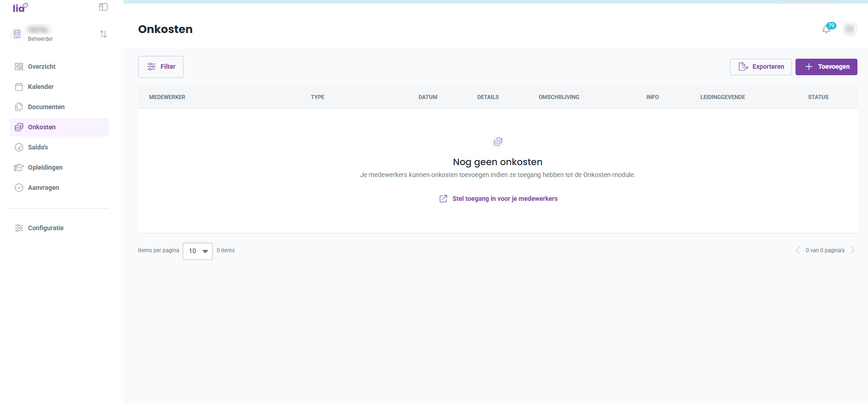Click the Configuratie sliders icon
Screen dimensions: 868x404
coord(19,228)
